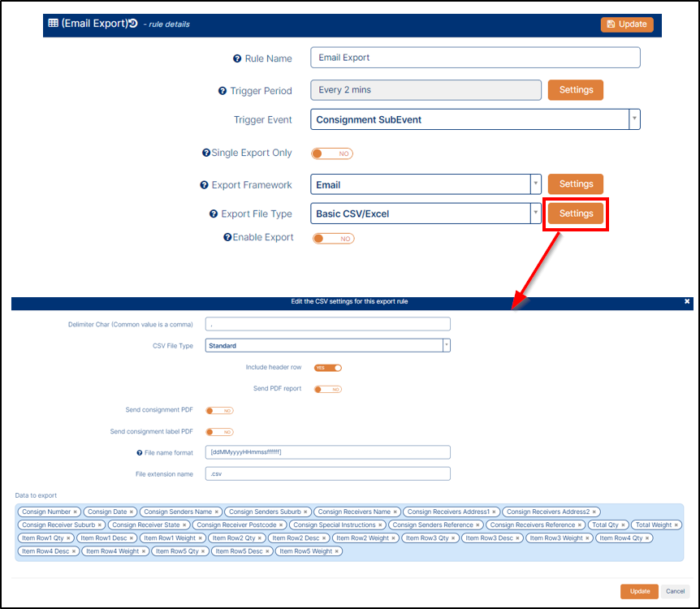Toggle Single Export Only switch
Screen dimensions: 700x609
pyautogui.click(x=332, y=153)
